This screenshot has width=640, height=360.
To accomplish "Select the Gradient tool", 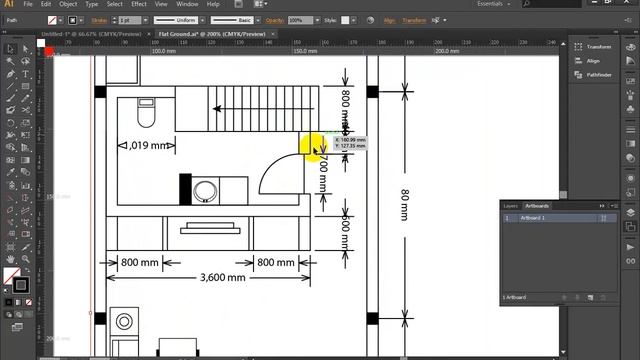I will pyautogui.click(x=25, y=160).
